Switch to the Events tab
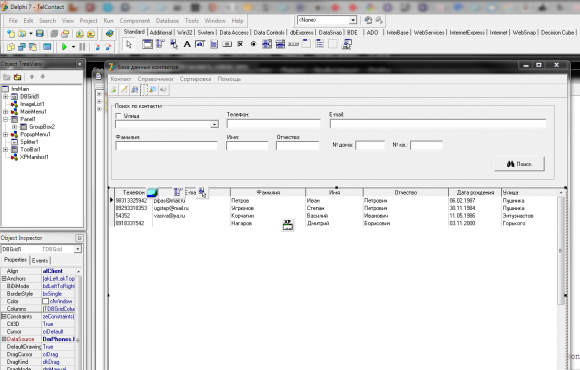The height and width of the screenshot is (370, 580). (x=40, y=260)
